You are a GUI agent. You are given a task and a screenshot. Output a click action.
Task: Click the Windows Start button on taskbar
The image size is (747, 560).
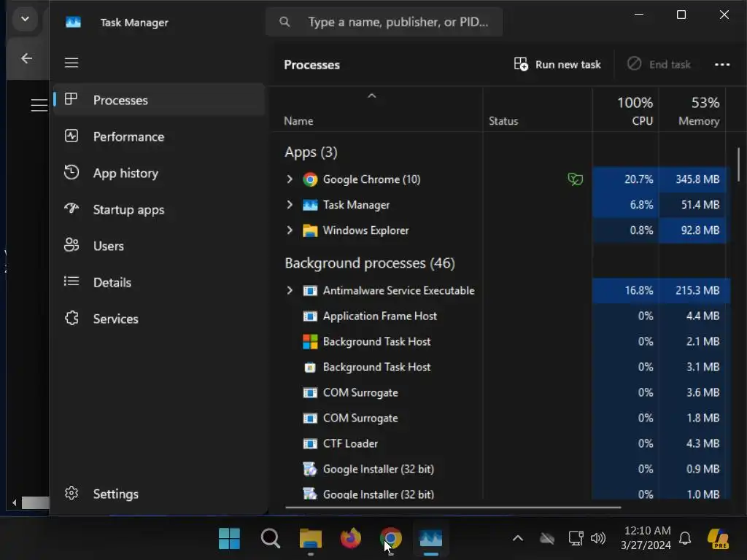tap(229, 539)
